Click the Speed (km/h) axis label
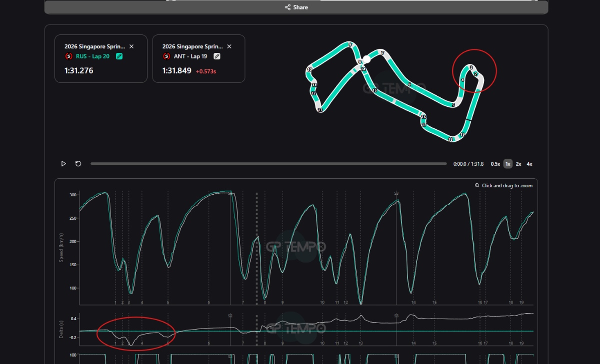The image size is (600, 364). [x=61, y=248]
